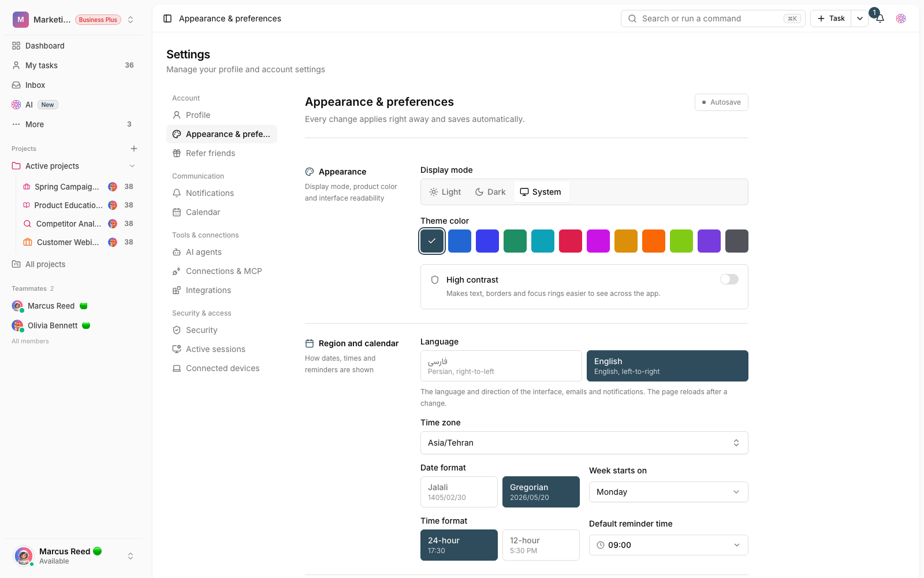924x578 pixels.
Task: Open the Week starts on dropdown
Action: click(x=669, y=492)
